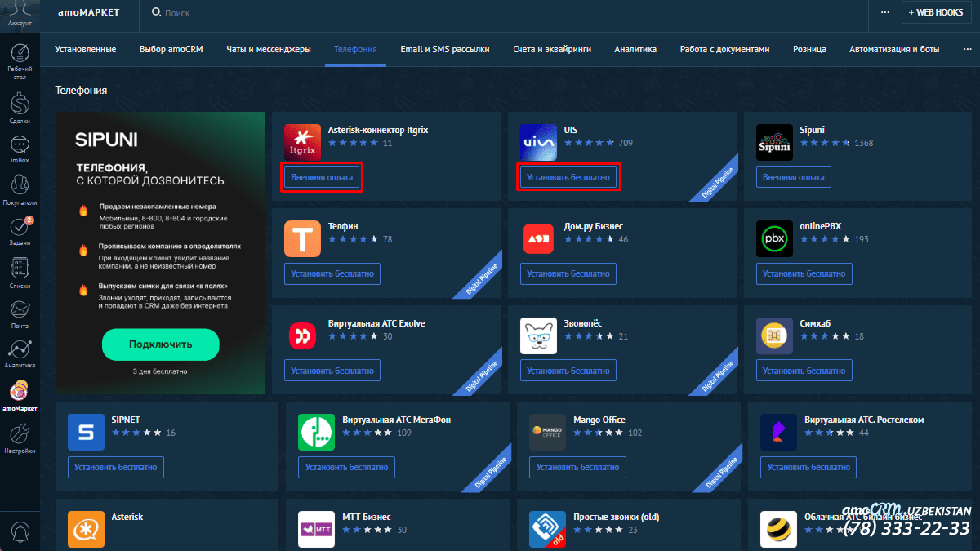Switch to the Чаты и мессенджеры tab
This screenshot has width=980, height=551.
tap(269, 49)
